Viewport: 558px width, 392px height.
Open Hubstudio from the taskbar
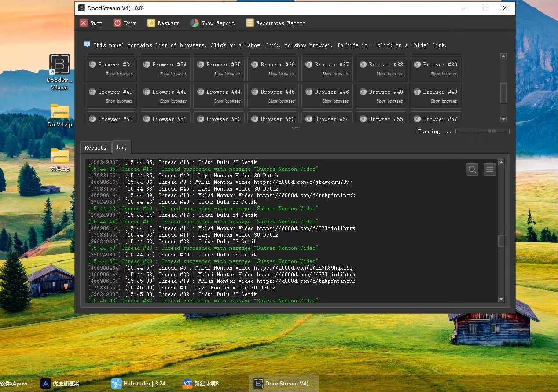click(x=142, y=383)
